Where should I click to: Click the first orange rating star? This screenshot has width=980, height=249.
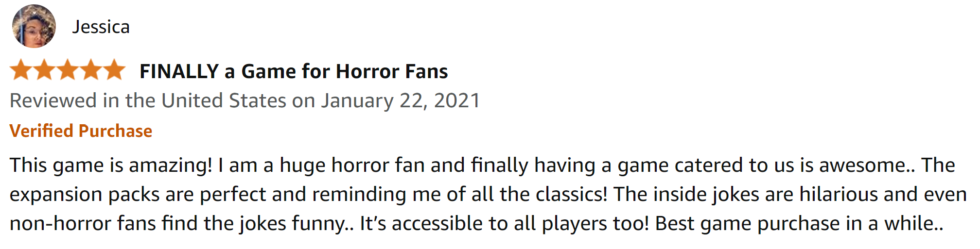(x=21, y=70)
